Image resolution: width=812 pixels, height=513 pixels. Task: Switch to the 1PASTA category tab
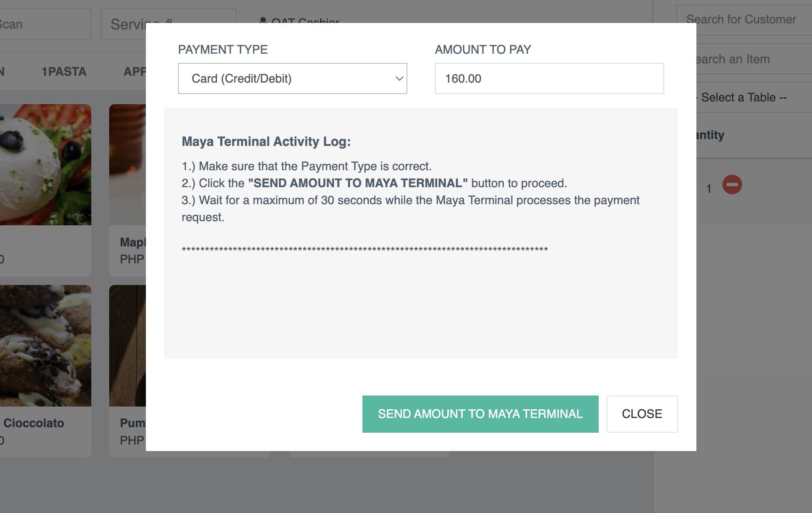point(64,72)
